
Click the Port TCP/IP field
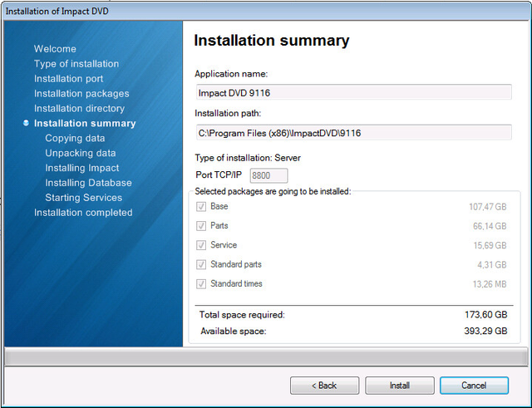coord(268,175)
